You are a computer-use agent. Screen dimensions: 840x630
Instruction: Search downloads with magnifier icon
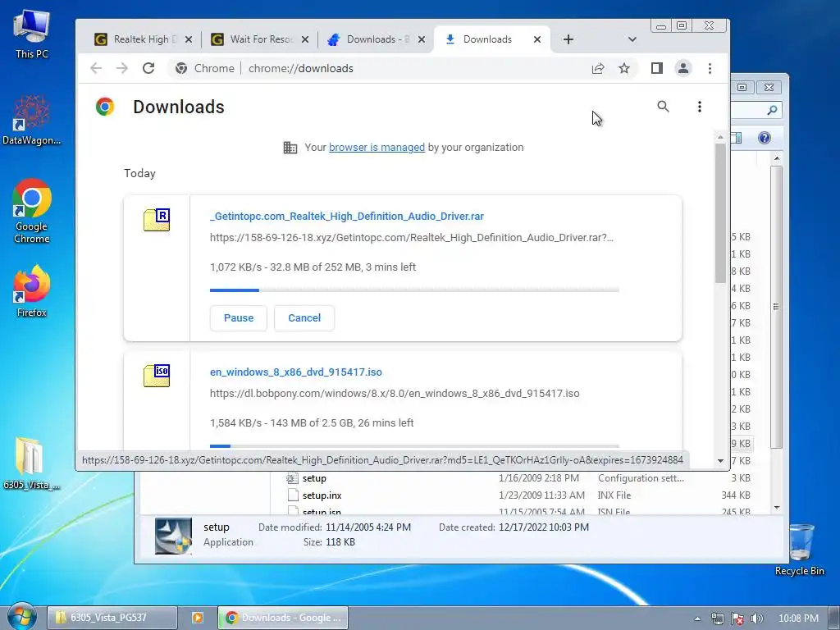coord(663,107)
